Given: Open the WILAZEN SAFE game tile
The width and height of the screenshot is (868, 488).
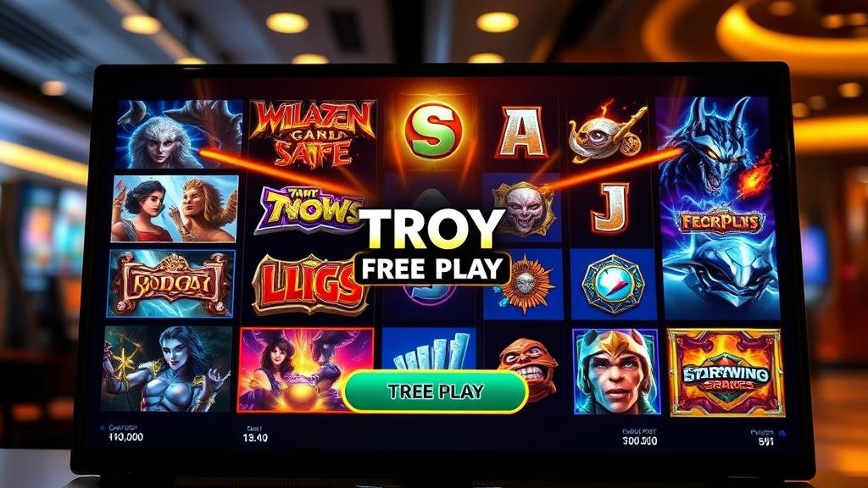Looking at the screenshot, I should point(314,134).
